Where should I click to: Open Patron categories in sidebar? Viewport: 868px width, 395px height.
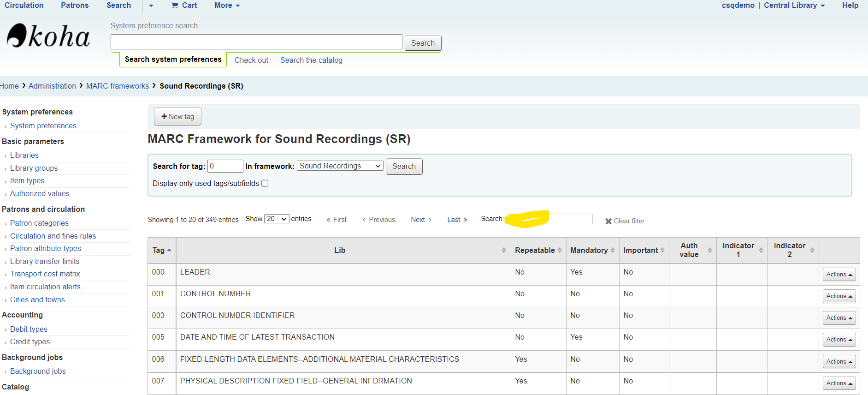click(39, 223)
